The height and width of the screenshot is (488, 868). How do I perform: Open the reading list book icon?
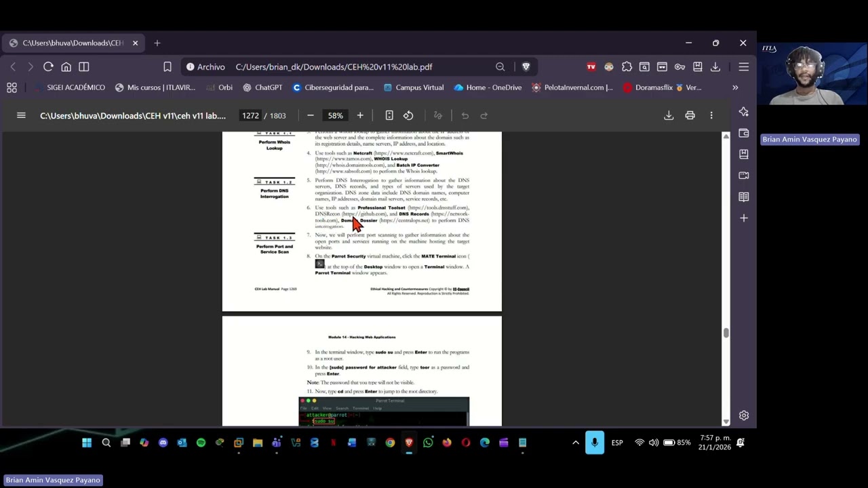[x=744, y=197]
